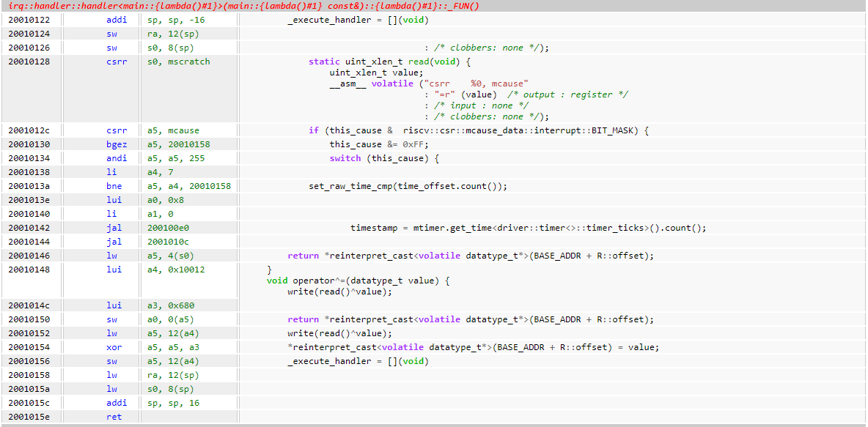This screenshot has width=868, height=427.
Task: Click the bne operand a5, a4, 20010158
Action: coord(188,186)
